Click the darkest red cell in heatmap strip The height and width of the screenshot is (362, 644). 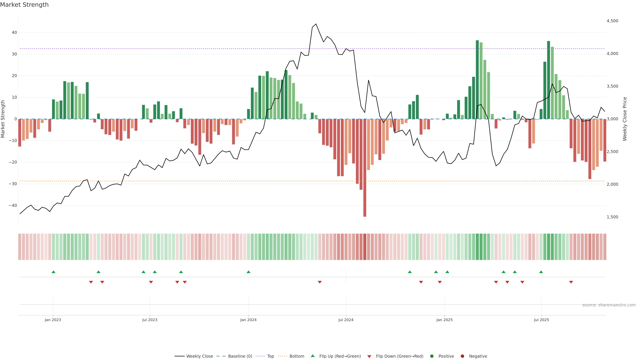pos(364,247)
